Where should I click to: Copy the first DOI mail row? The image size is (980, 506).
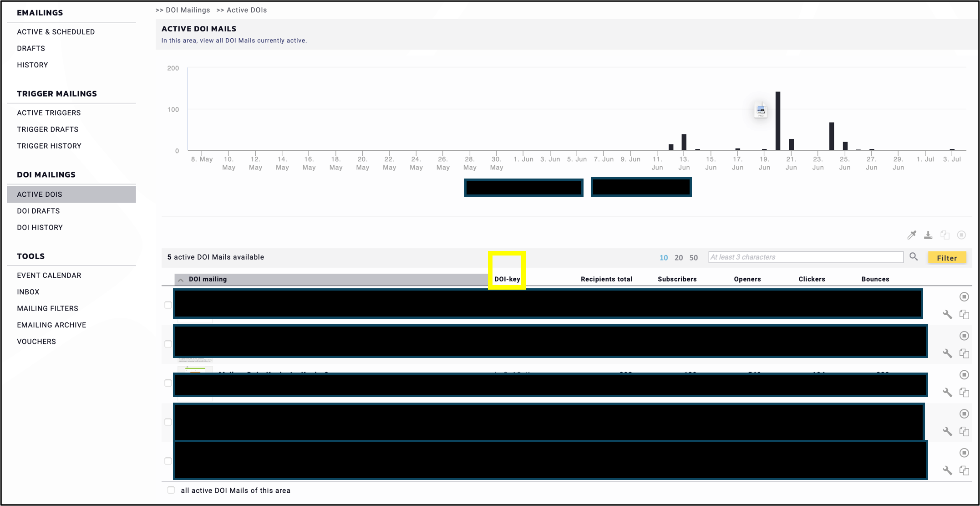click(x=964, y=314)
